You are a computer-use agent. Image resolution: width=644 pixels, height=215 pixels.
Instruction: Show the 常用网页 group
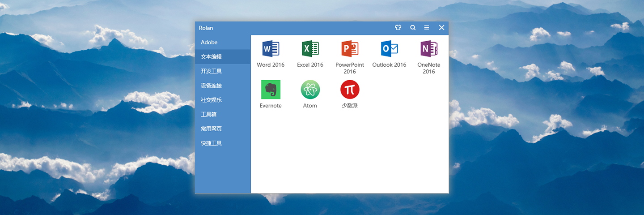223,129
